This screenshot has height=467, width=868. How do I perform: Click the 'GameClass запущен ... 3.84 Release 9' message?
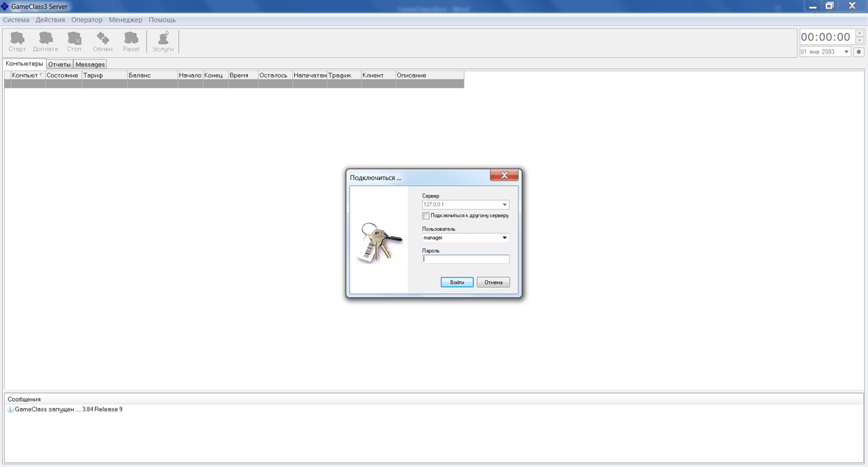(x=68, y=409)
